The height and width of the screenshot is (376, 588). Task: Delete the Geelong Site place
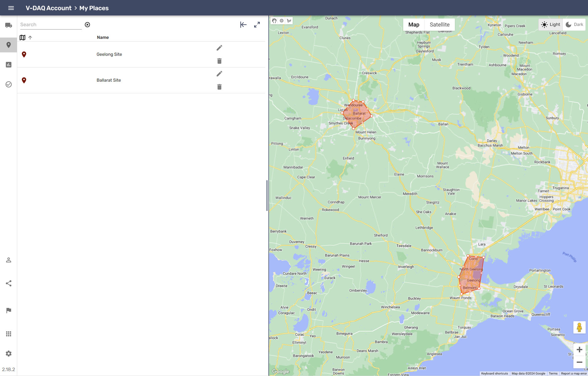pos(219,61)
